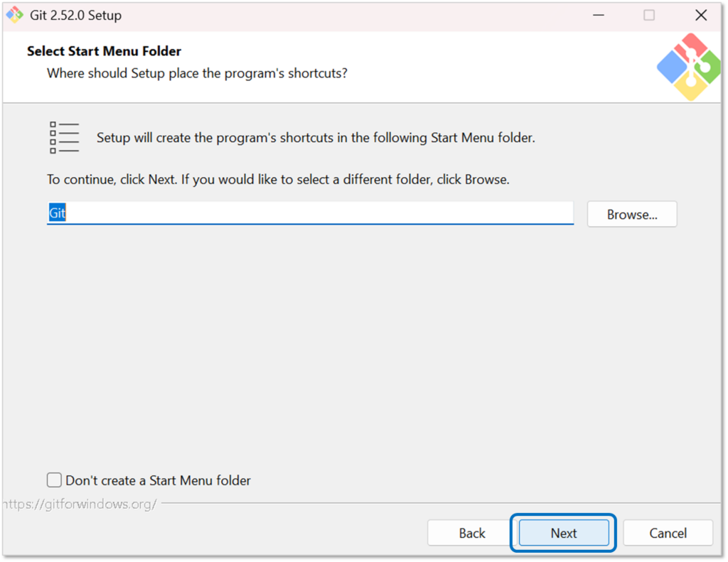Click the Start Menu folder name field
The image size is (728, 562).
click(310, 213)
